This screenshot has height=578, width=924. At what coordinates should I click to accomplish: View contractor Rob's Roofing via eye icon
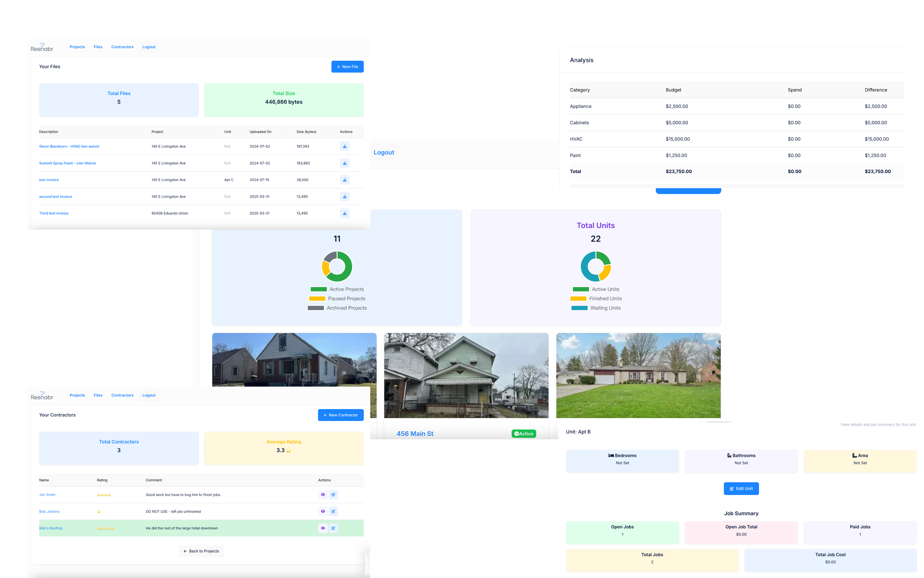tap(323, 528)
